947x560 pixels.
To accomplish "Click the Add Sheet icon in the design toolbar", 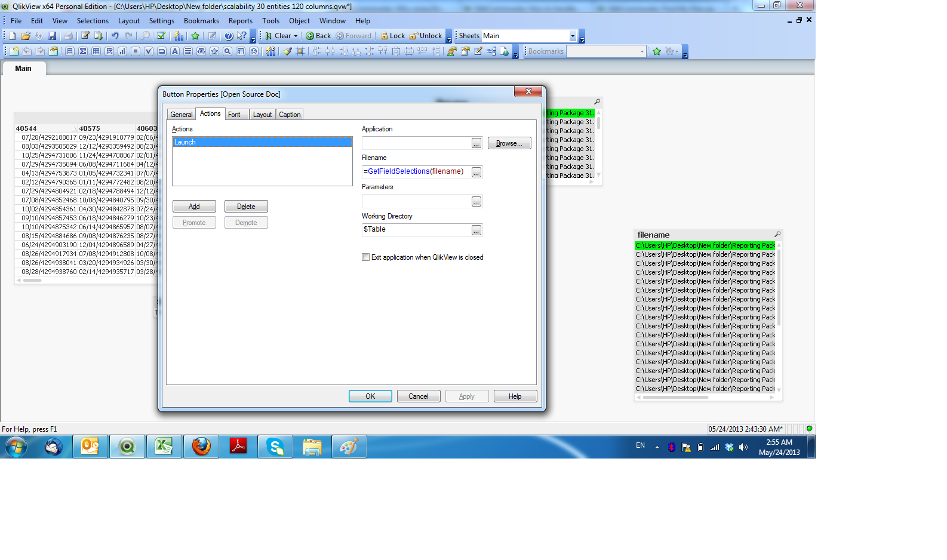I will (x=14, y=51).
